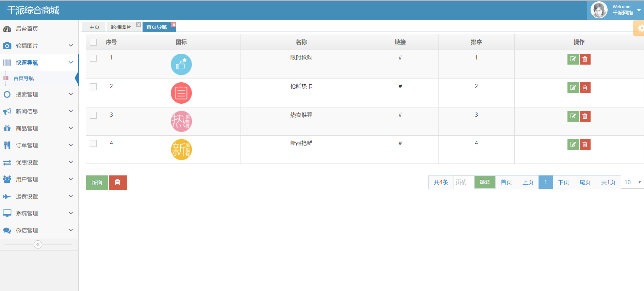Delete the 限时抢购 row
Viewport: 644px width, 291px height.
click(585, 59)
